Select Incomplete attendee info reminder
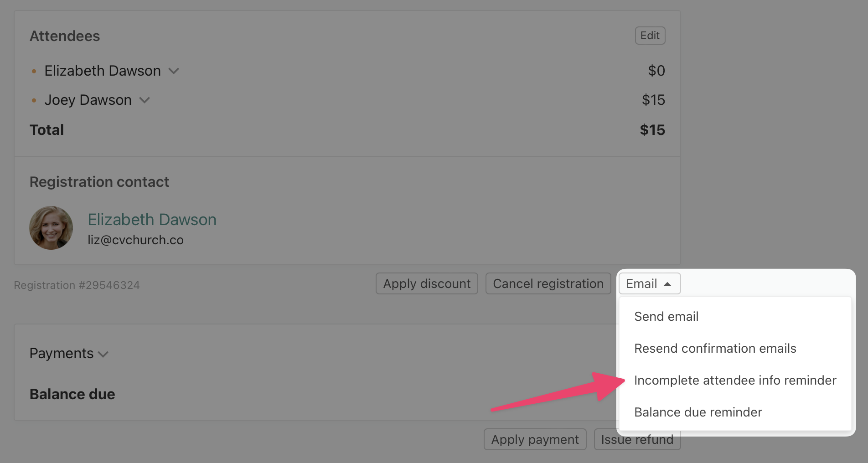 tap(735, 380)
